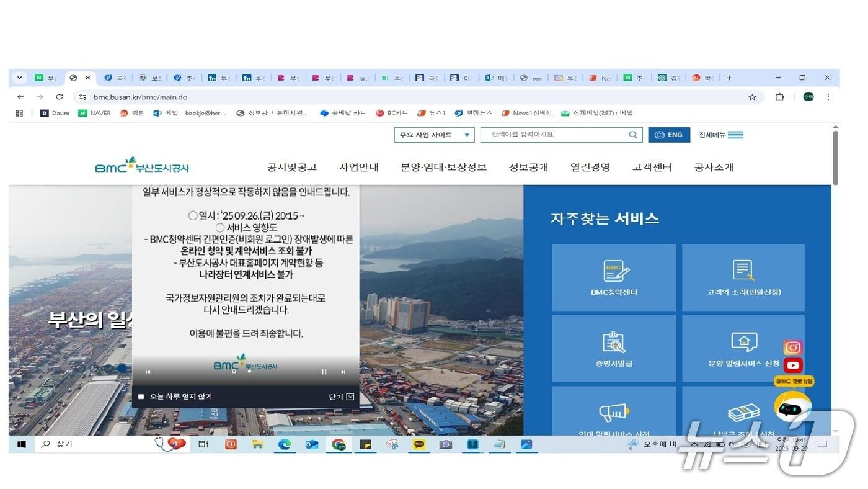Expand the browser profile menu icon

pyautogui.click(x=807, y=97)
